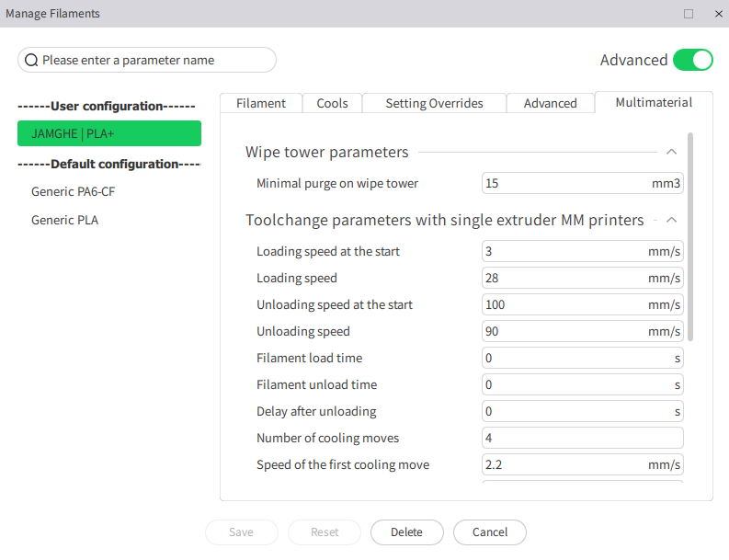This screenshot has height=560, width=729.
Task: Click the Filament unload time field
Action: [583, 384]
